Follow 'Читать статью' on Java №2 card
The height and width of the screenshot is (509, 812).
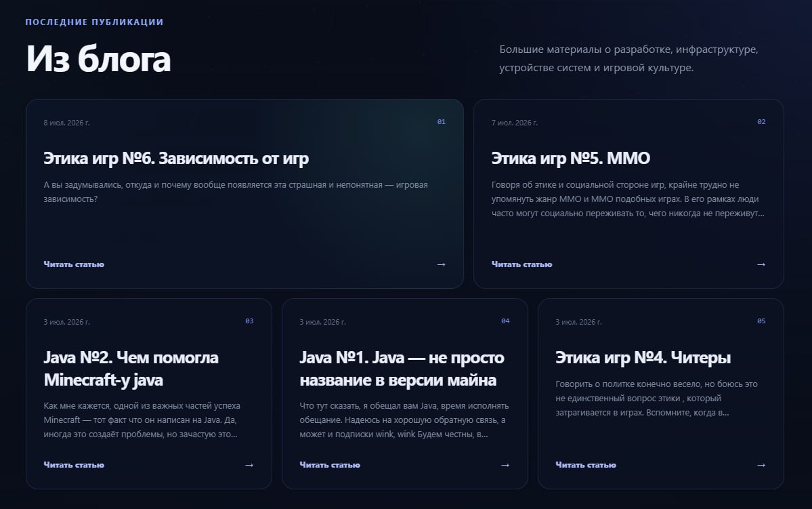tap(74, 465)
